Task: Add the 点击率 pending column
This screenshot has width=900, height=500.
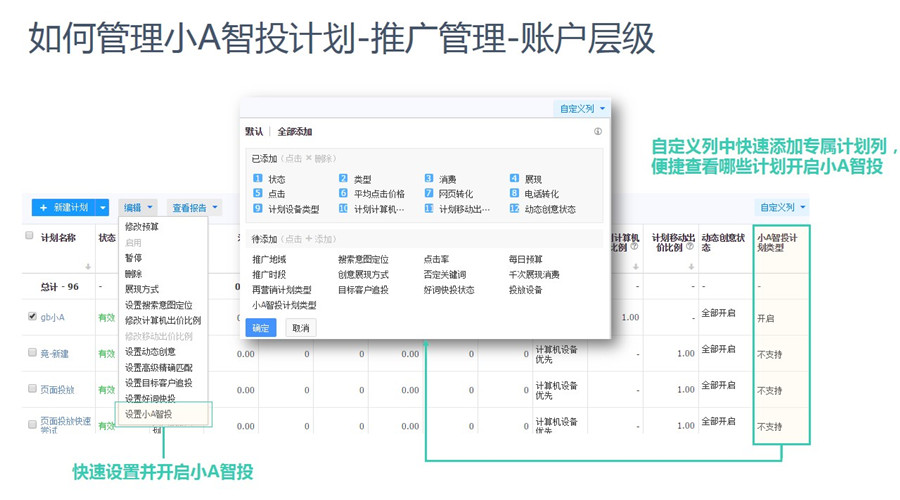Action: pyautogui.click(x=436, y=259)
